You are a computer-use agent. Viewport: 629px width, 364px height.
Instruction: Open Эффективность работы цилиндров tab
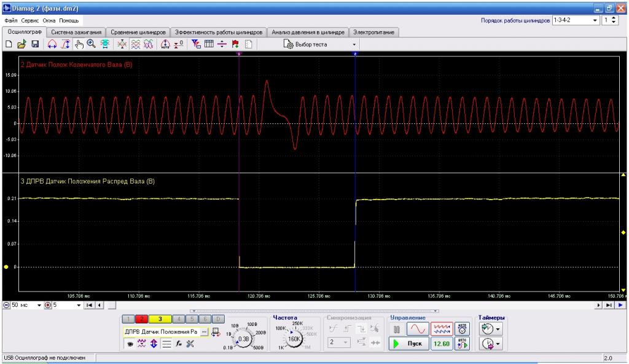coord(219,32)
